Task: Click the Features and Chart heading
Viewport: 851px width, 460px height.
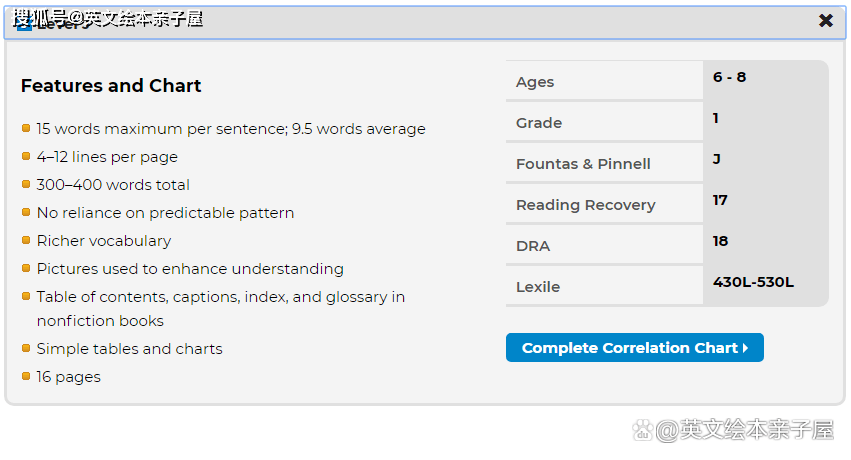Action: tap(111, 86)
